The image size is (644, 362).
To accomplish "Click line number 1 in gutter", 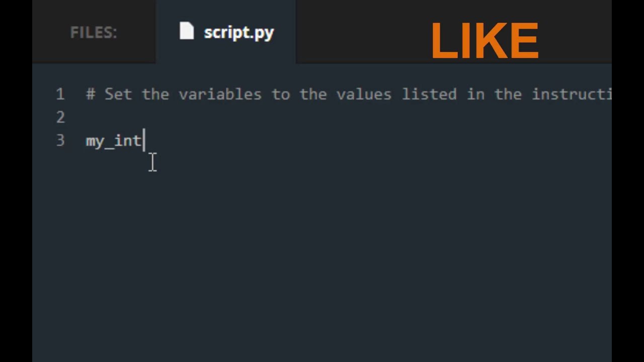I will click(60, 94).
